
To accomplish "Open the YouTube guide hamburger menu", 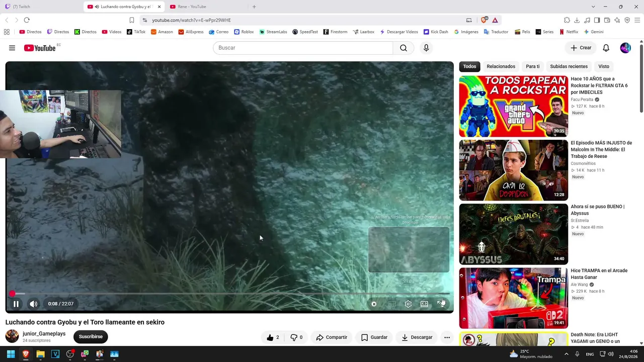I will click(x=12, y=48).
